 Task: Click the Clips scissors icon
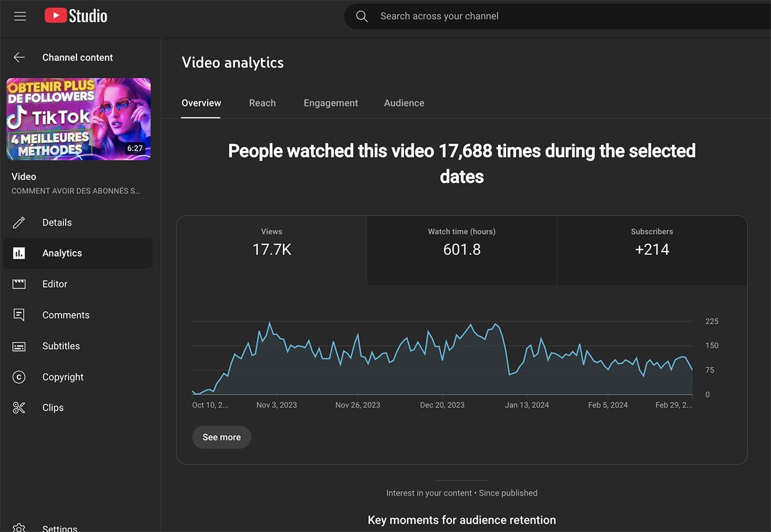point(19,408)
